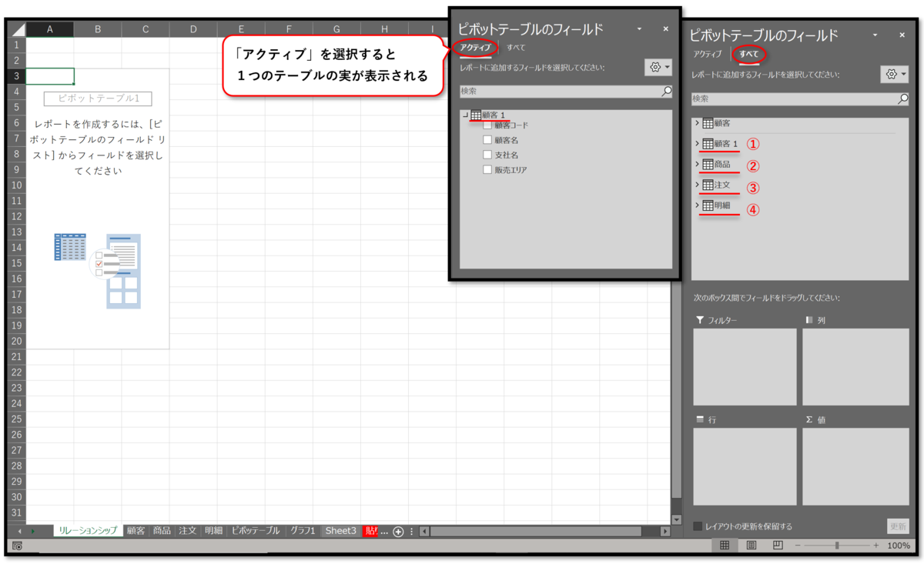Image resolution: width=924 pixels, height=564 pixels.
Task: Collapse the 顧客 1 table in the inset panel
Action: pos(466,115)
